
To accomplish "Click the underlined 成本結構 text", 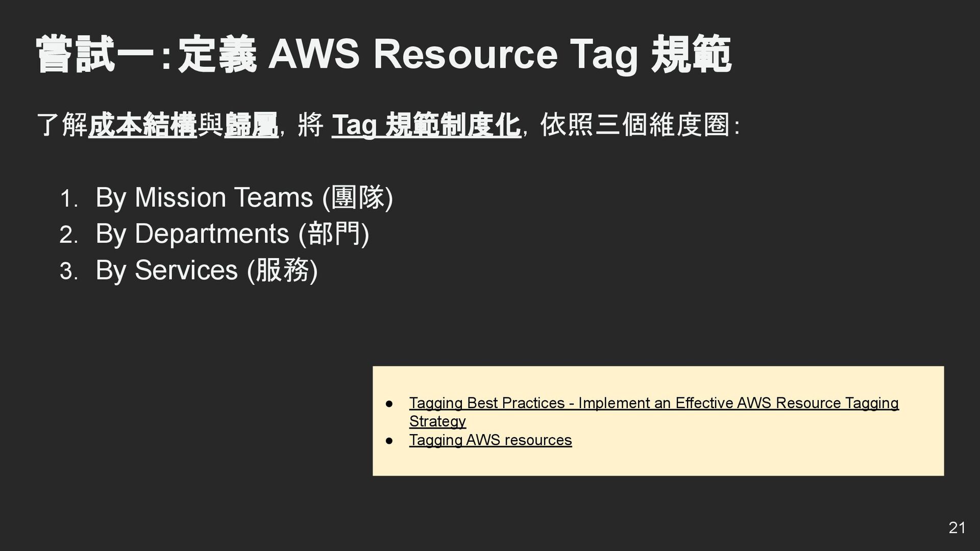I will (x=143, y=124).
